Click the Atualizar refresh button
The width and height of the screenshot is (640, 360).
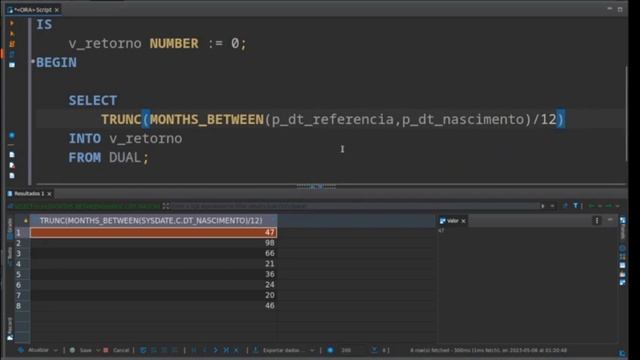click(x=34, y=350)
